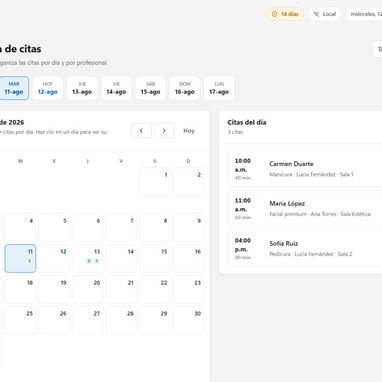Click 'Pedicura · Lucía Fernández · Sala 2' text

(x=311, y=254)
